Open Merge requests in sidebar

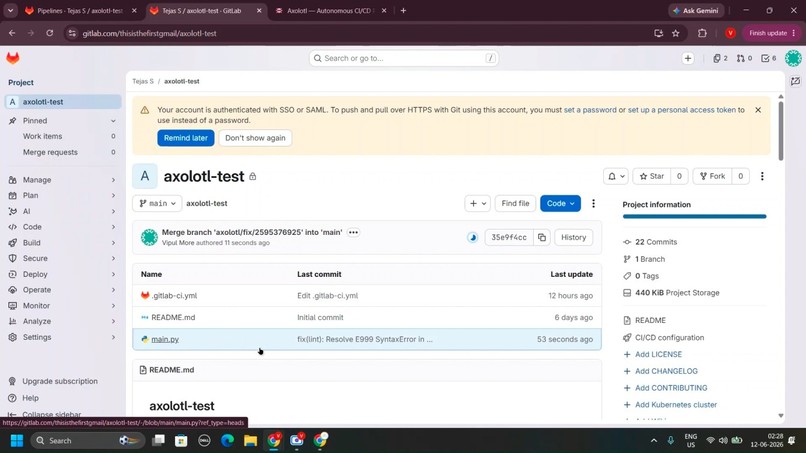click(x=63, y=152)
